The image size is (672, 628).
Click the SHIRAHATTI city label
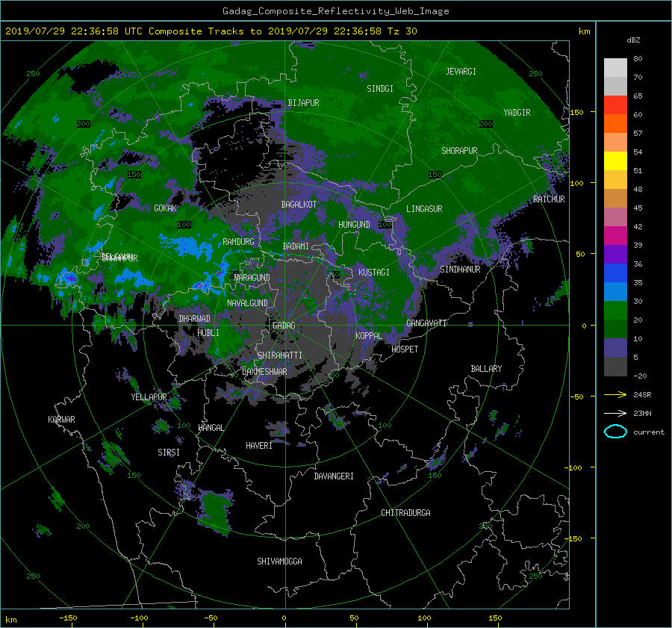click(280, 355)
